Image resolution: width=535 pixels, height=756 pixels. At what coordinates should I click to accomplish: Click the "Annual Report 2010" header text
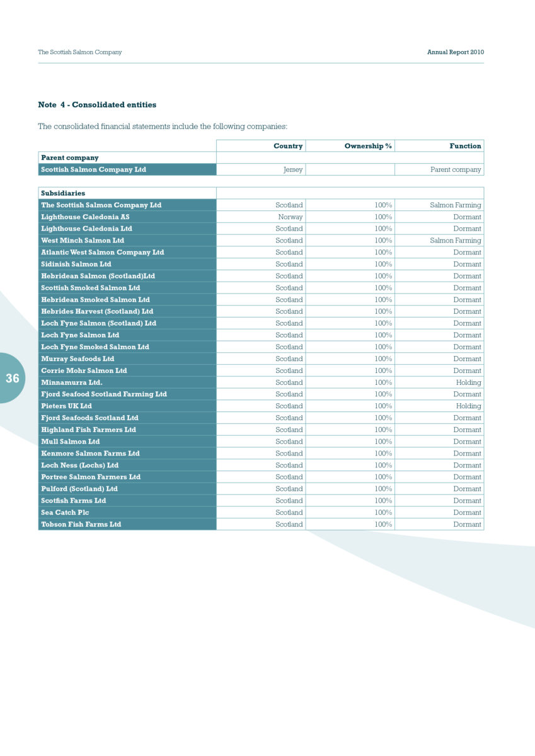click(456, 52)
